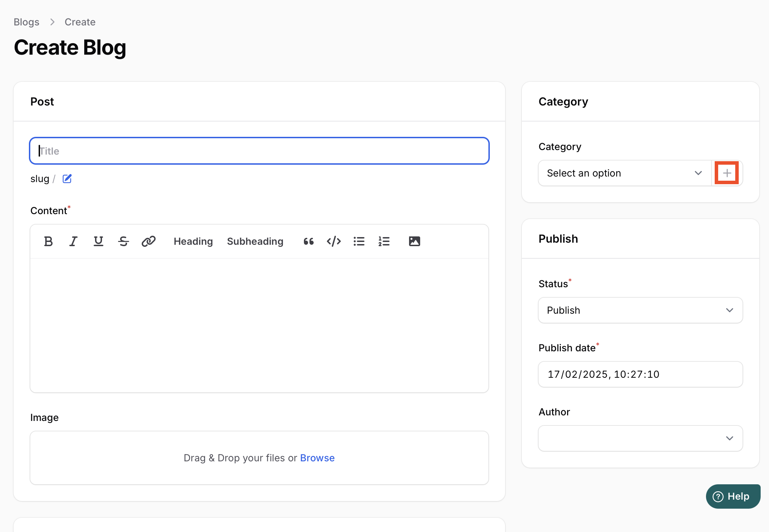The image size is (769, 532).
Task: Insert code block with code icon
Action: (x=334, y=241)
